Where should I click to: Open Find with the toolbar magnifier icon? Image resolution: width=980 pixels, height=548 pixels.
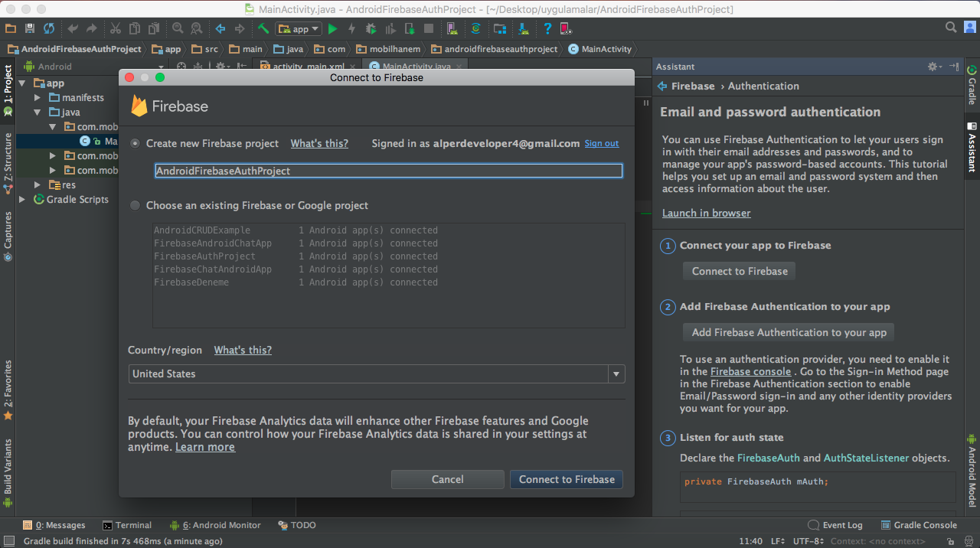click(x=178, y=29)
